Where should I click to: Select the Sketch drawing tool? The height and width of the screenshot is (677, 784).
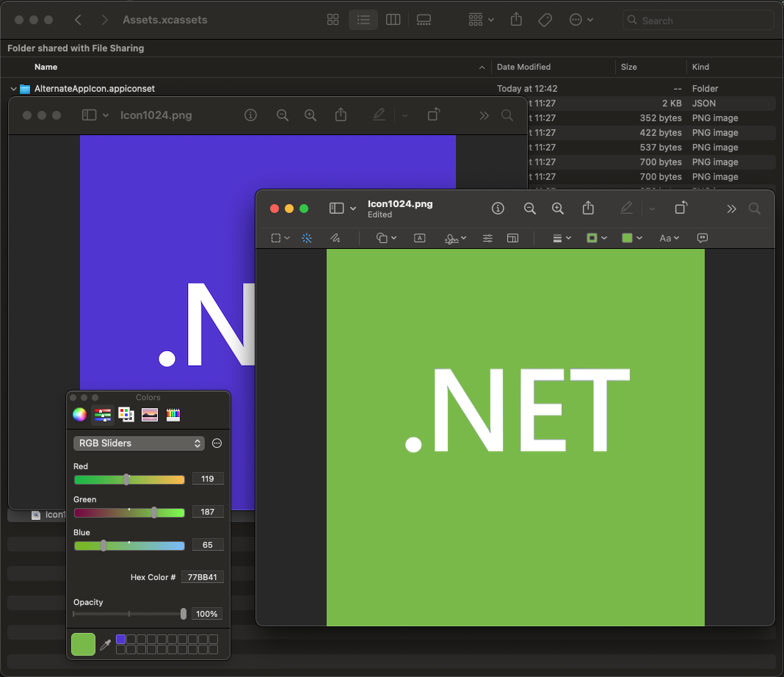[335, 238]
